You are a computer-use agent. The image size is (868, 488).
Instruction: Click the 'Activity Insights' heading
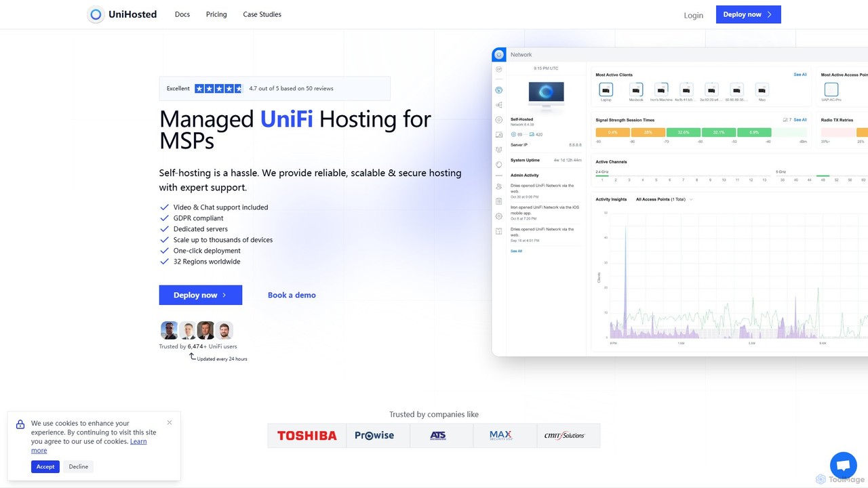point(611,199)
